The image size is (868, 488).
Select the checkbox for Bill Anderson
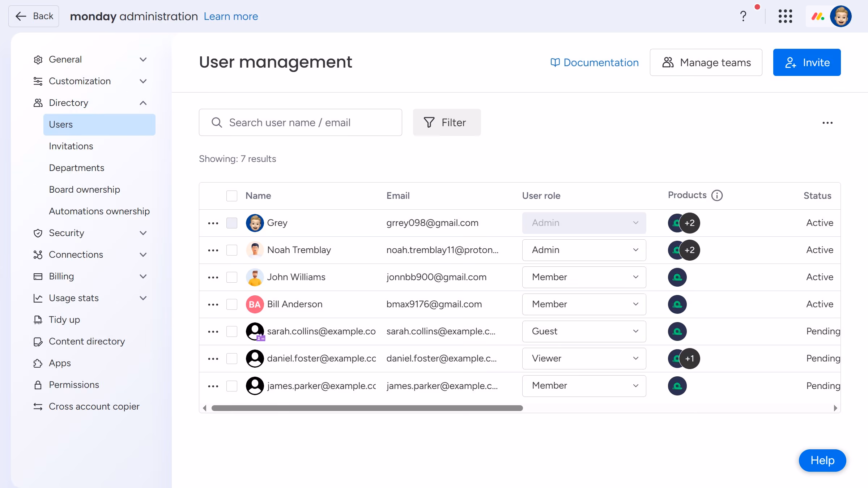(x=232, y=304)
